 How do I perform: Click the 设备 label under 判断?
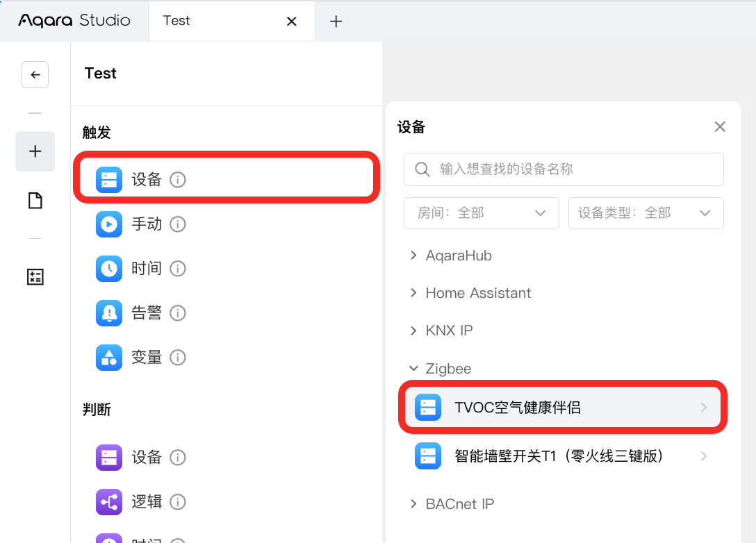coord(147,457)
